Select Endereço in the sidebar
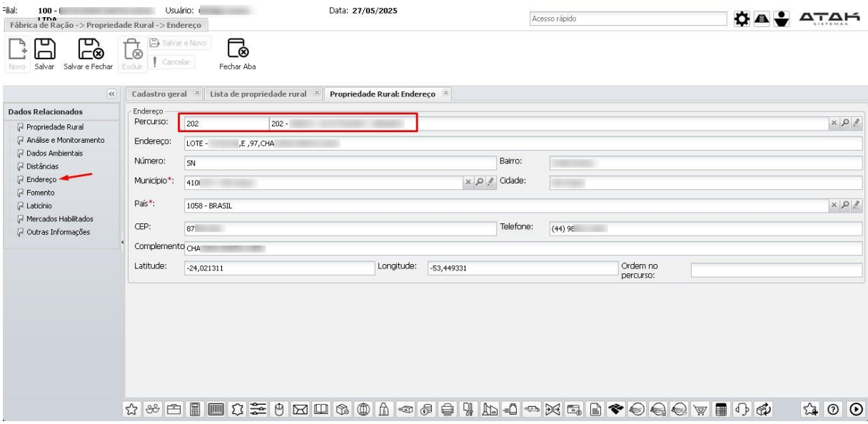The width and height of the screenshot is (868, 424). pos(41,179)
